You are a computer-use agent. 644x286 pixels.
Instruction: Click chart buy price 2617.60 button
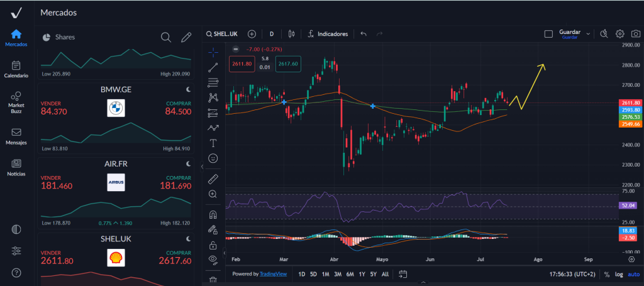[x=288, y=63]
